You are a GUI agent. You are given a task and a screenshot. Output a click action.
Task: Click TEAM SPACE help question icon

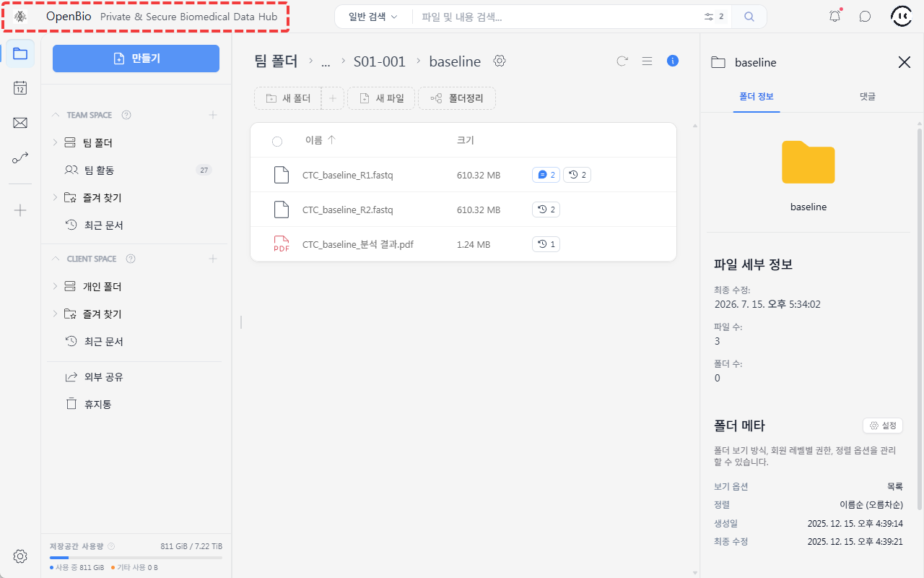tap(126, 115)
